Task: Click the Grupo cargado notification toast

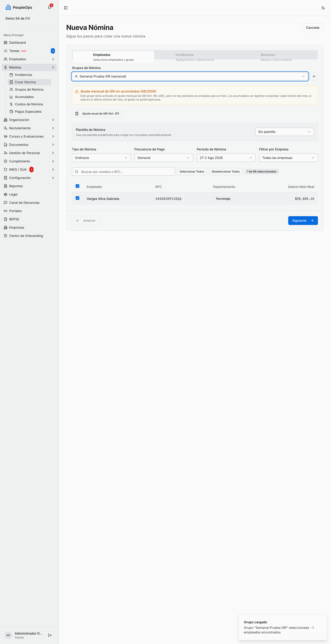Action: point(282,627)
